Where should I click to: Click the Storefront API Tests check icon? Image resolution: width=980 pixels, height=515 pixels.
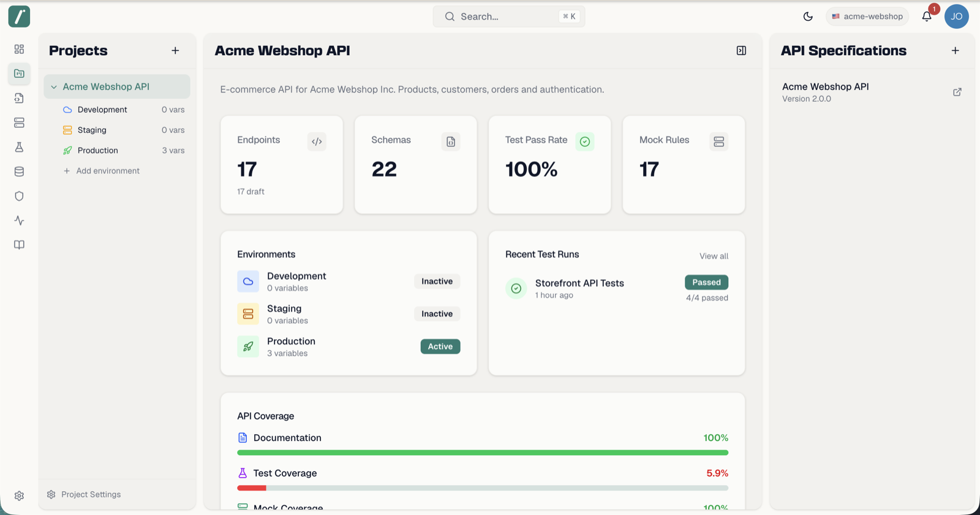(x=516, y=288)
